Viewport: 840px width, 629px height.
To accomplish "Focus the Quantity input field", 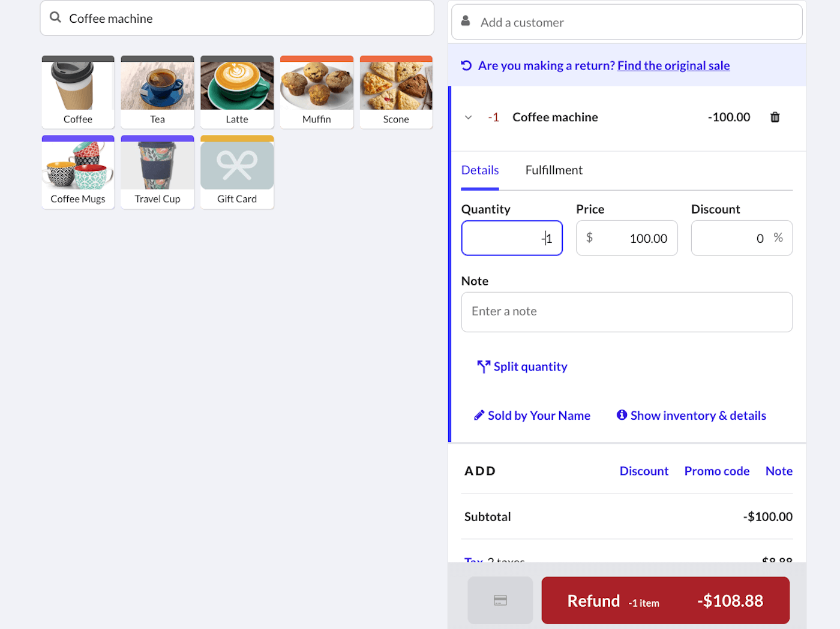I will [x=511, y=238].
